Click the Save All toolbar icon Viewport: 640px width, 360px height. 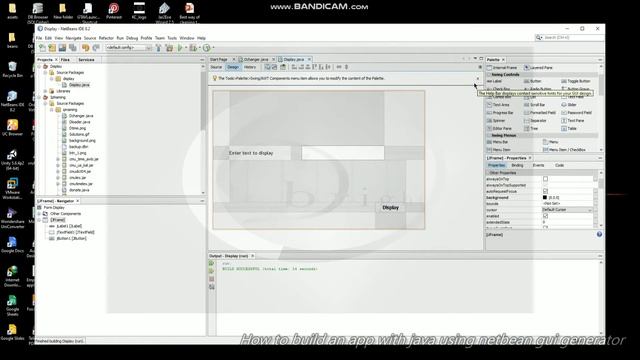point(73,48)
